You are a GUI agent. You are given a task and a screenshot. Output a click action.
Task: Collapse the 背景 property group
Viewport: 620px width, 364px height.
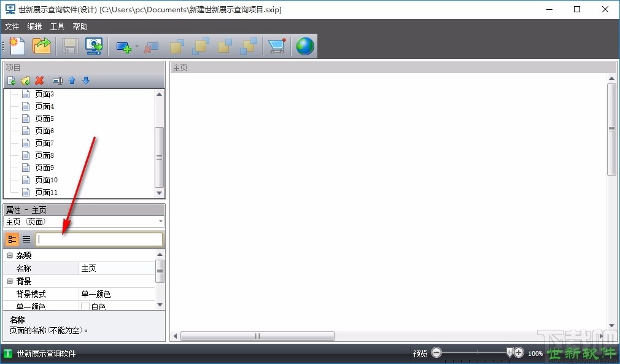(10, 281)
